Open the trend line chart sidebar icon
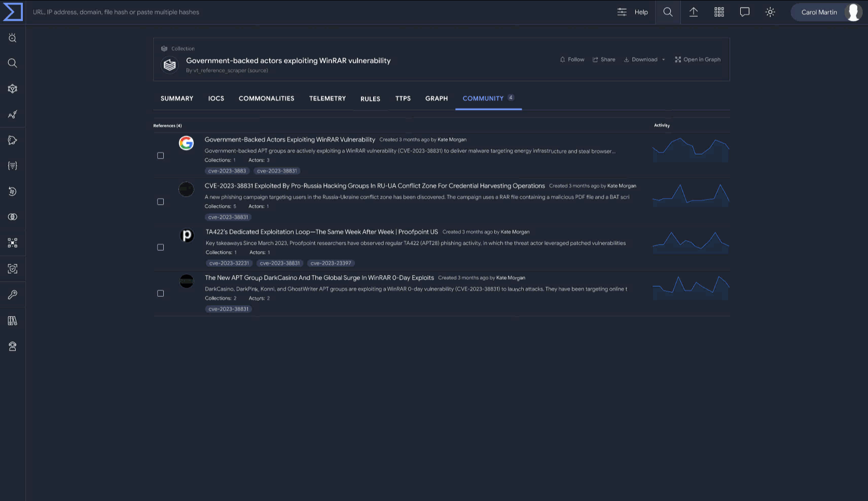This screenshot has height=501, width=868. pos(13,114)
